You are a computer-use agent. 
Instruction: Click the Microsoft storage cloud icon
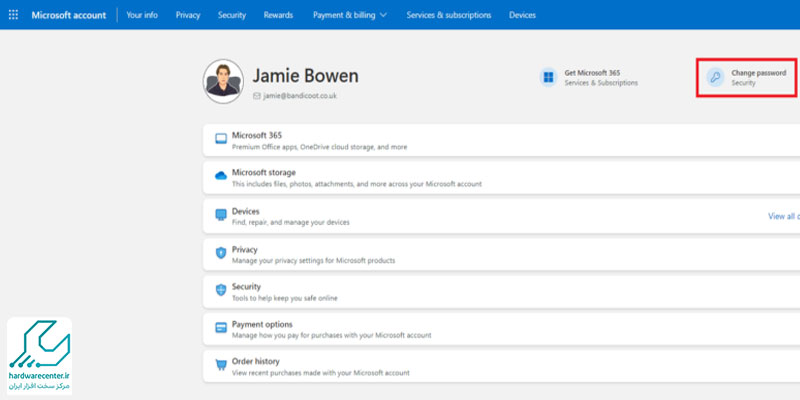[x=221, y=176]
